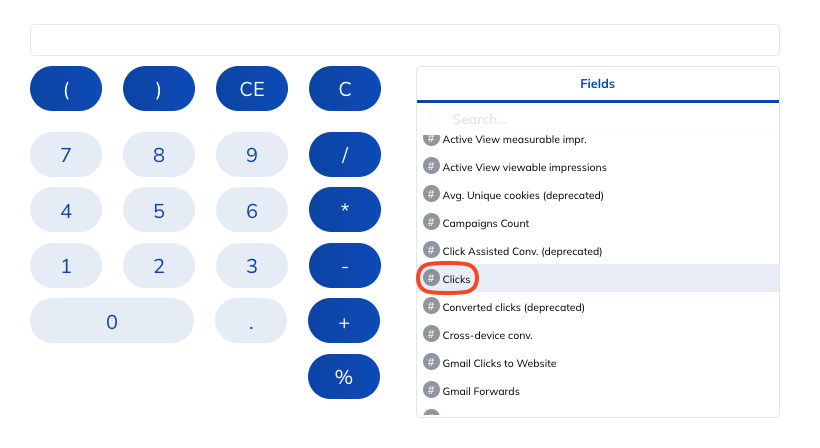This screenshot has height=448, width=820.
Task: Tap the number 7 key
Action: [66, 155]
